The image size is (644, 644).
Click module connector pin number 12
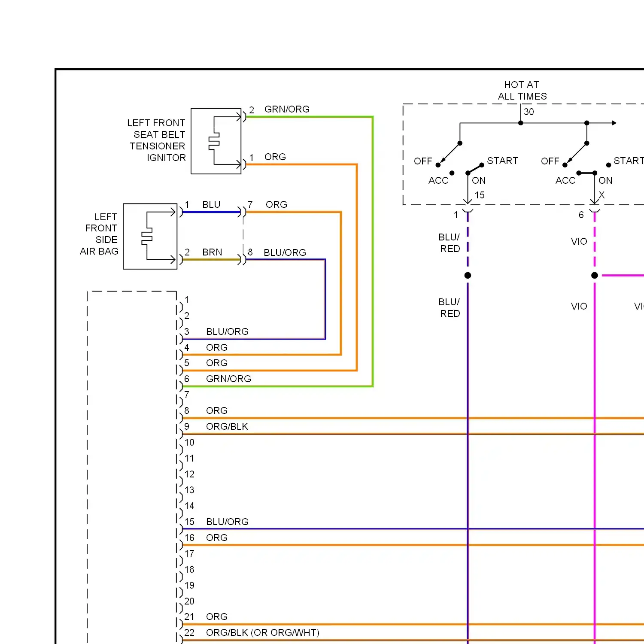(x=189, y=474)
